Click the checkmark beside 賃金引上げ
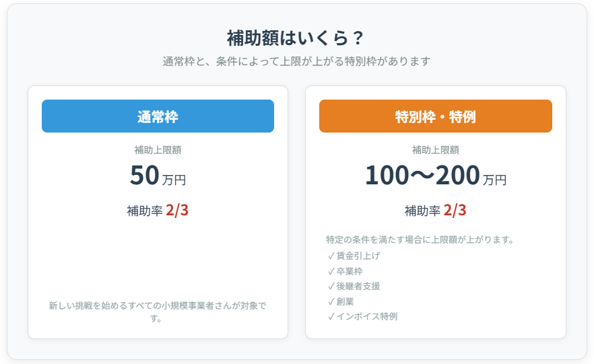The width and height of the screenshot is (594, 364). tap(331, 256)
